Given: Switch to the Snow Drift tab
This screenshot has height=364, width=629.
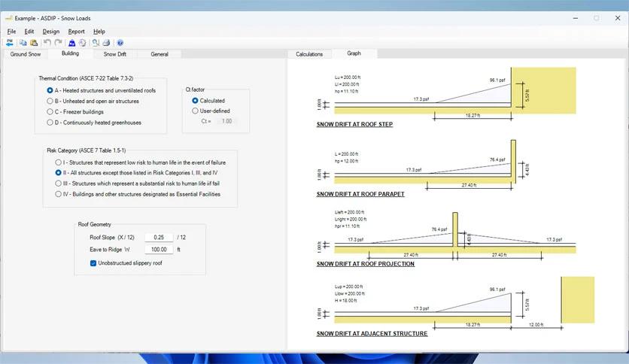Looking at the screenshot, I should click(115, 54).
